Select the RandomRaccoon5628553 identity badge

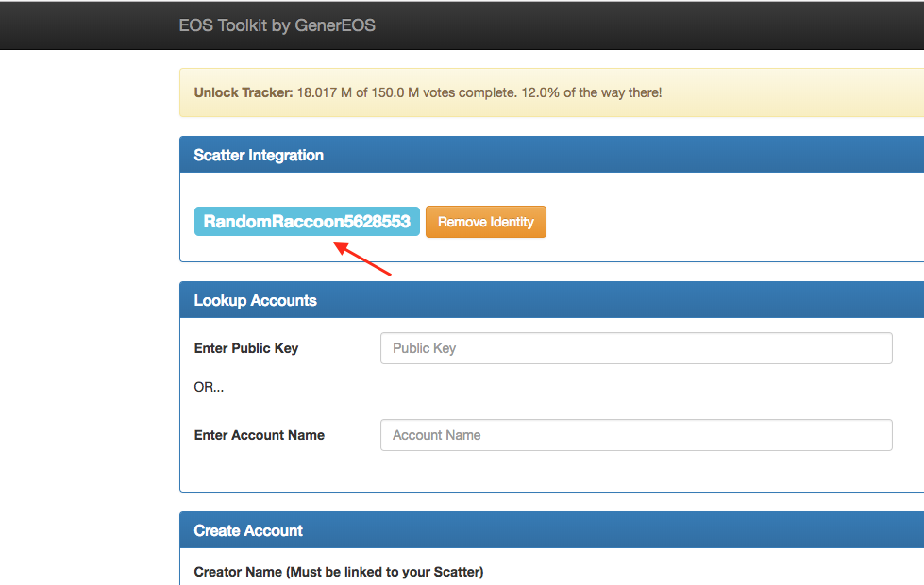point(307,222)
